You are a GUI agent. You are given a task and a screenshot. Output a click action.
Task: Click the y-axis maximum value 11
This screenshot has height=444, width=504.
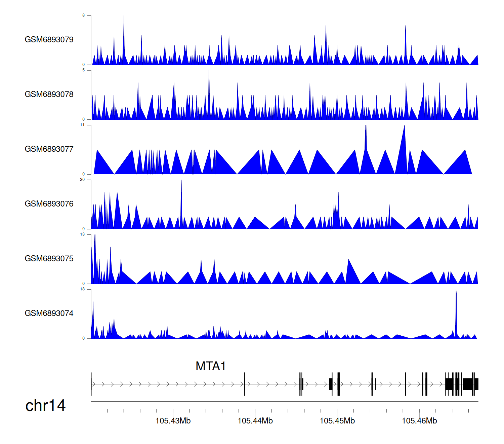point(82,125)
